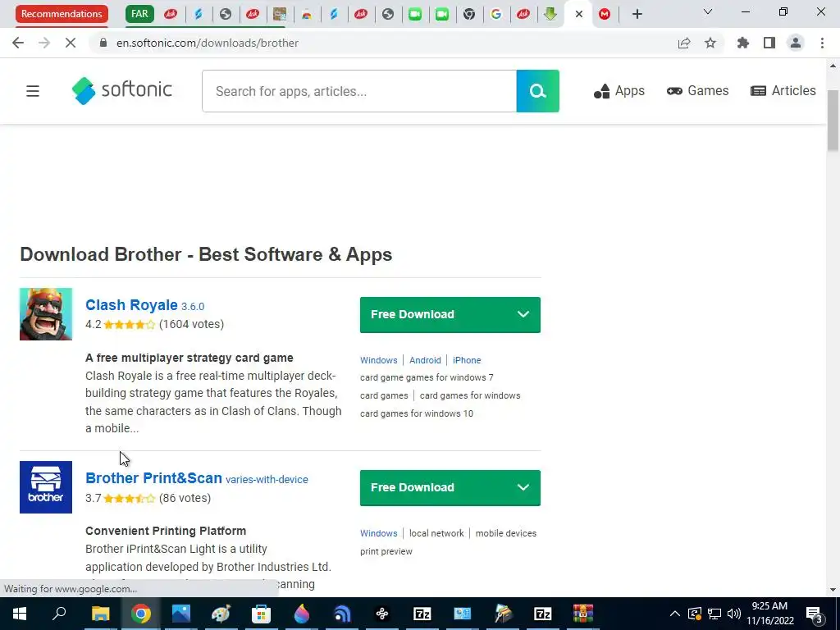The image size is (840, 630).
Task: Click the Clash Royale Windows platform link
Action: (x=379, y=361)
